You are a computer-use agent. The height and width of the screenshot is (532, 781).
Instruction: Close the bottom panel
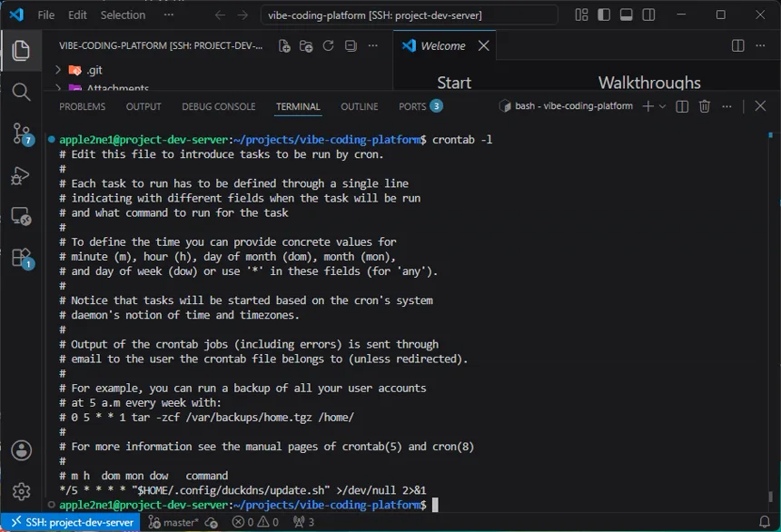(760, 106)
